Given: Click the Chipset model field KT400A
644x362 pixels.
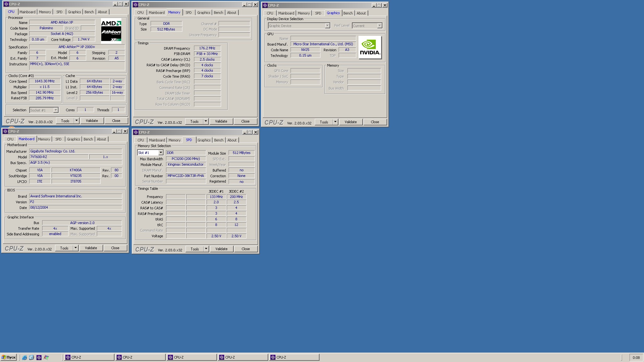Looking at the screenshot, I should pyautogui.click(x=76, y=170).
